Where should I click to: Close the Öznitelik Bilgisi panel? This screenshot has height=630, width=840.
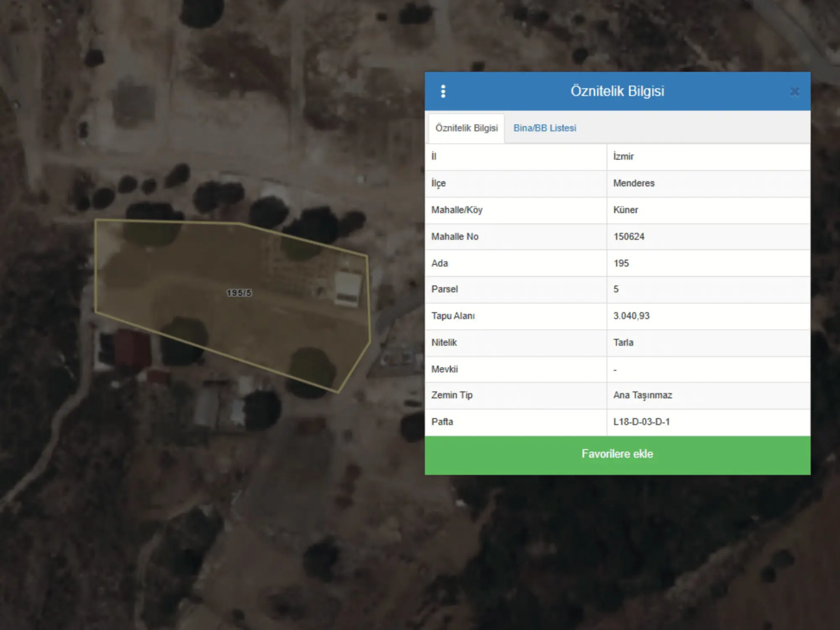tap(794, 92)
